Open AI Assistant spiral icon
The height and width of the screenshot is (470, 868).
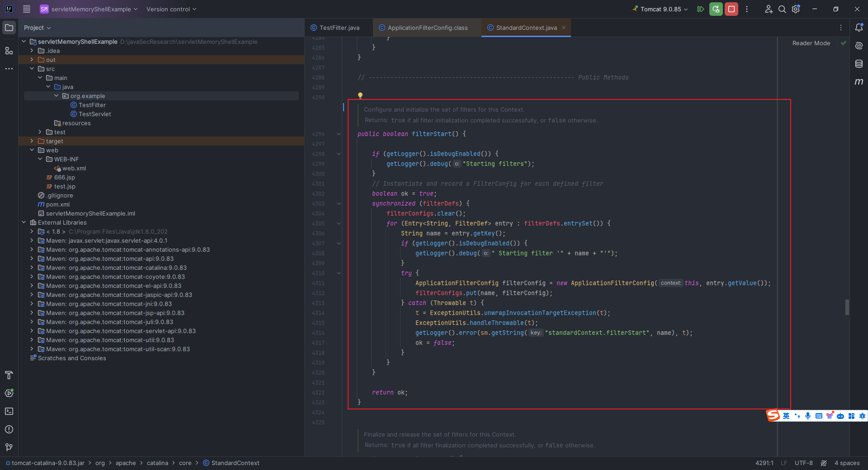tap(859, 46)
